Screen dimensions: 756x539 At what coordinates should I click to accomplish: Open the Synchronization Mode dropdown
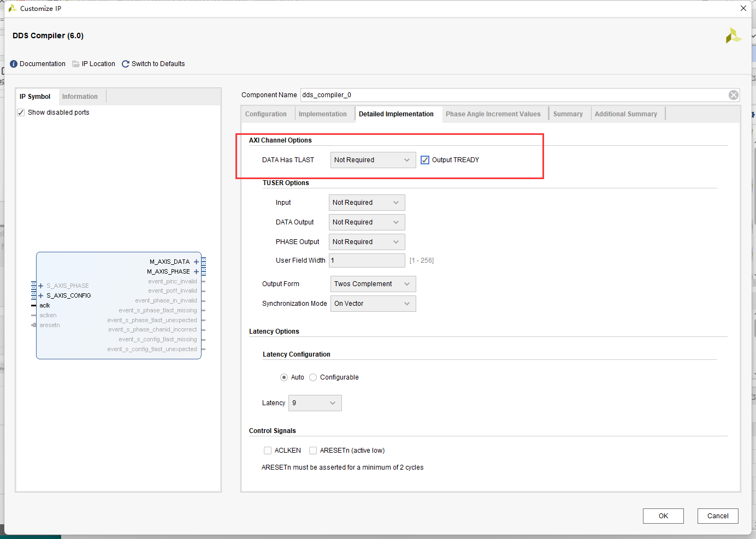pyautogui.click(x=373, y=304)
